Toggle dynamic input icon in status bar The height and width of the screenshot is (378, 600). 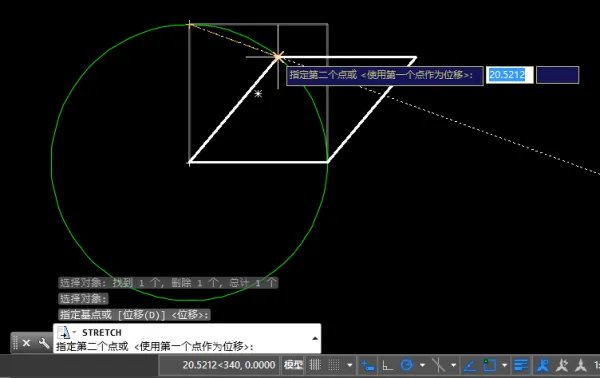[x=368, y=365]
